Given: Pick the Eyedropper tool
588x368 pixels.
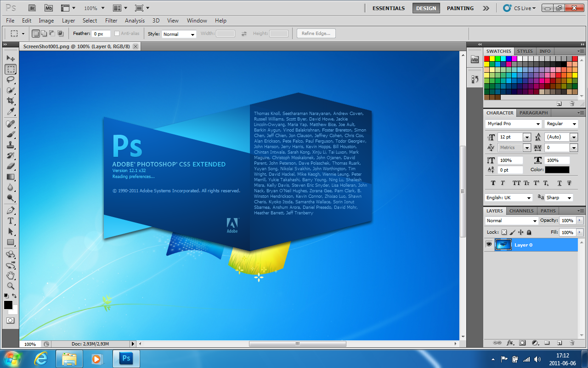Looking at the screenshot, I should pyautogui.click(x=11, y=112).
